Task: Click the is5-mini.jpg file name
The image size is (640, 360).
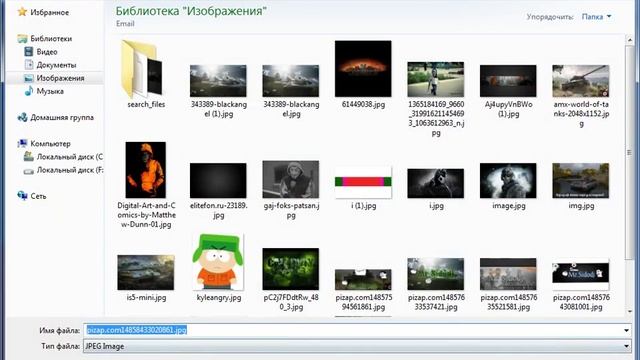Action: click(146, 298)
